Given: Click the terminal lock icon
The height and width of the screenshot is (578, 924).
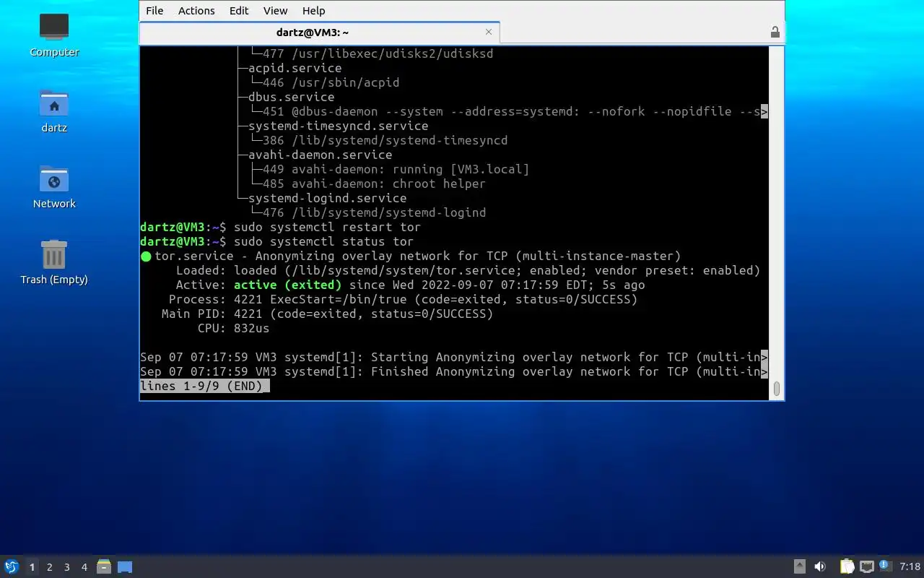Looking at the screenshot, I should [775, 33].
